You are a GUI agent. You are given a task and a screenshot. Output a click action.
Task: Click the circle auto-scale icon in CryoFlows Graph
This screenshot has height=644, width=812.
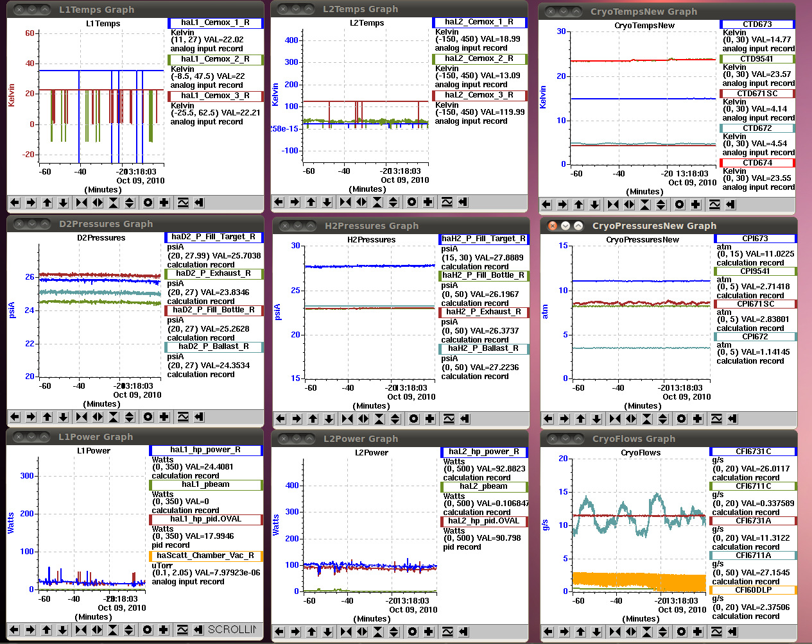tap(682, 632)
